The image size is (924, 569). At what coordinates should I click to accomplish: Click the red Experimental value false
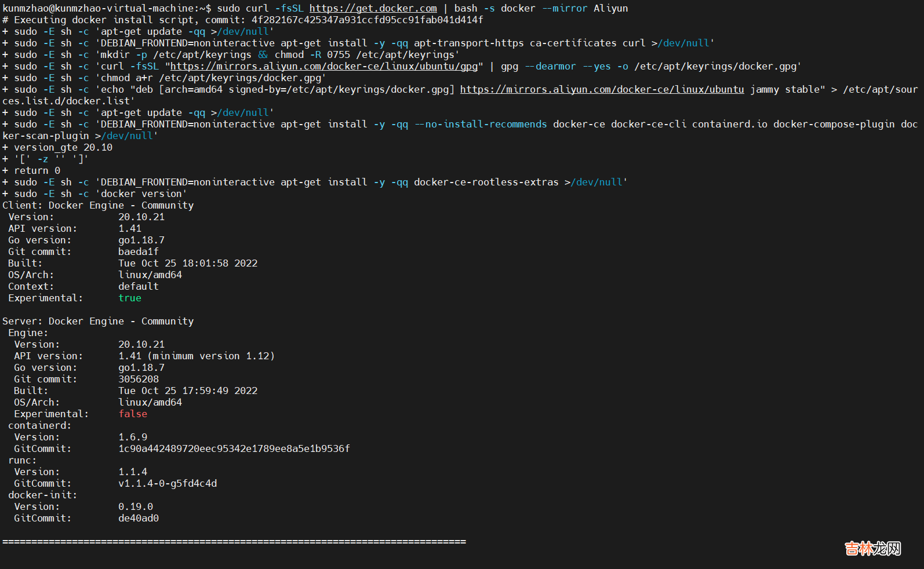click(133, 414)
